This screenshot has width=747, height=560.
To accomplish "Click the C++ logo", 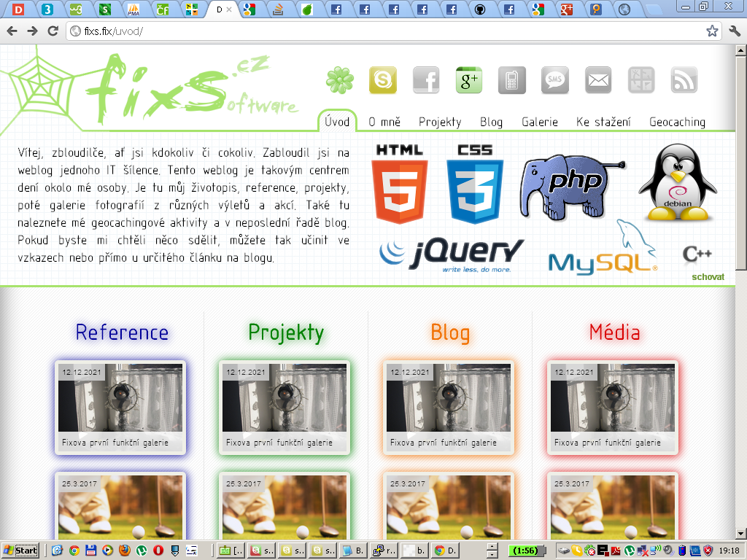I will pyautogui.click(x=697, y=254).
